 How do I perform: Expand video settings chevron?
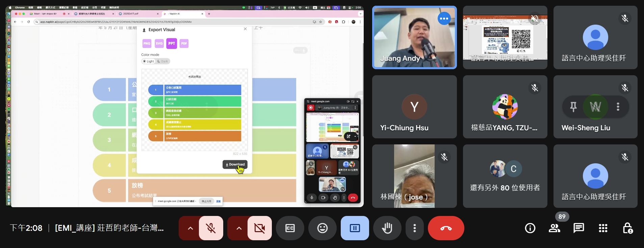tap(239, 228)
